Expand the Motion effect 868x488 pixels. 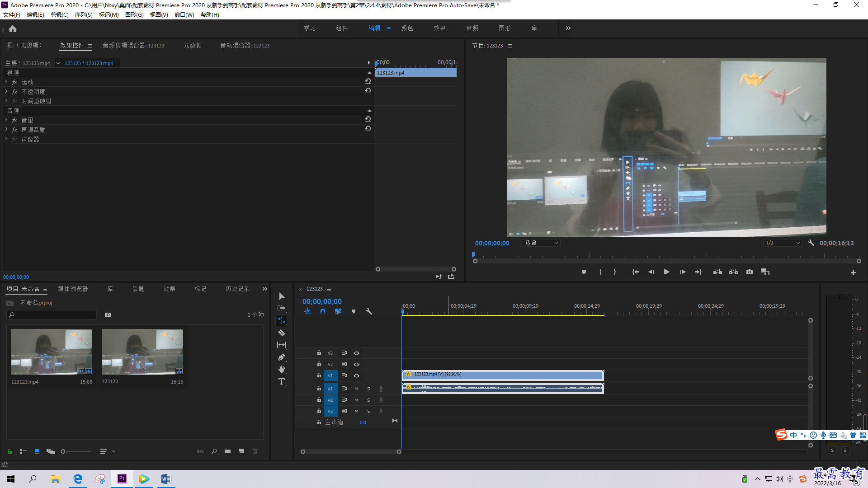pyautogui.click(x=6, y=82)
